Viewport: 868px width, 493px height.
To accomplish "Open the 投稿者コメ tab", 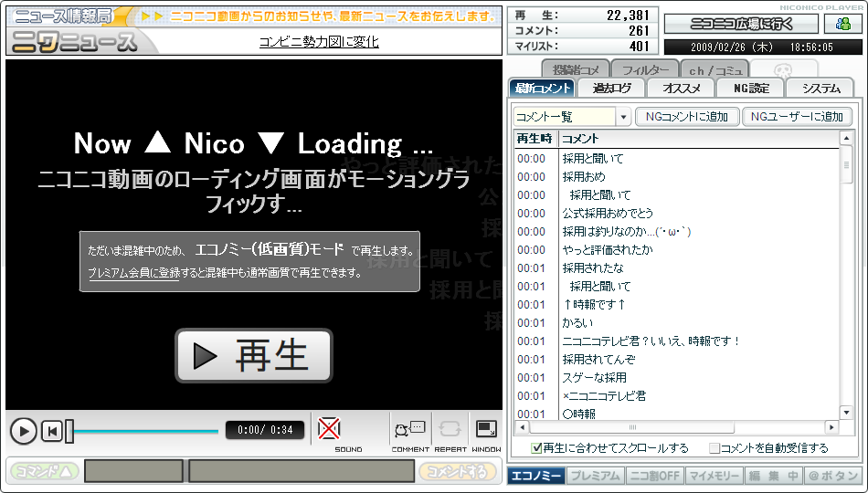I will [576, 69].
